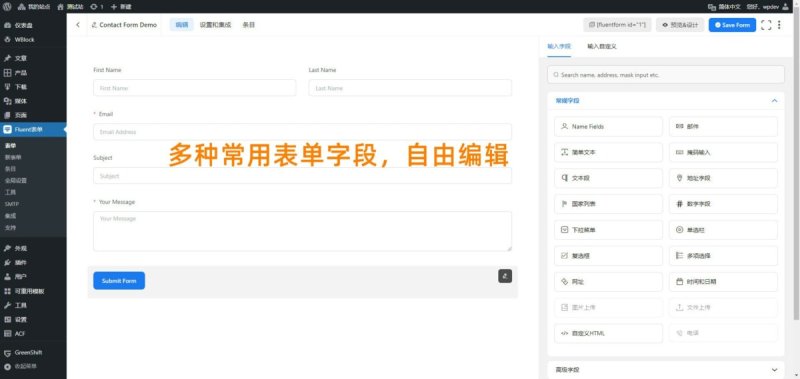Open 我的站点 in the admin bar
The image size is (800, 379).
[x=34, y=7]
